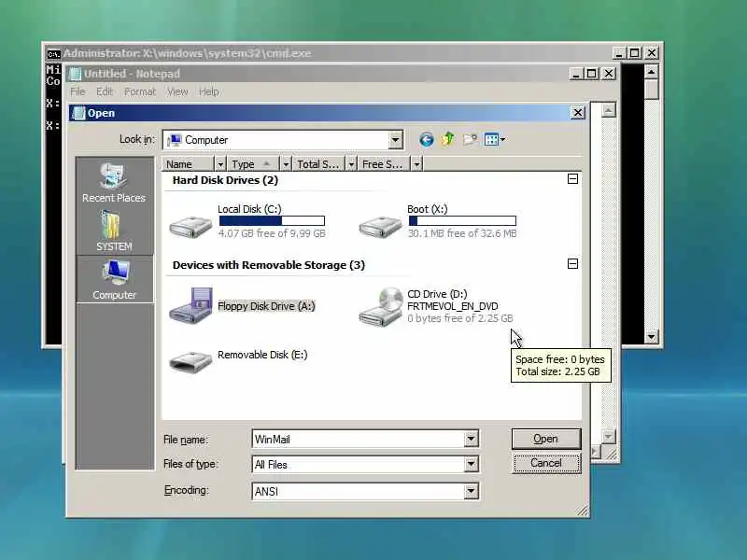Open the Type column filter dropdown arrow
The width and height of the screenshot is (747, 560).
pyautogui.click(x=286, y=164)
